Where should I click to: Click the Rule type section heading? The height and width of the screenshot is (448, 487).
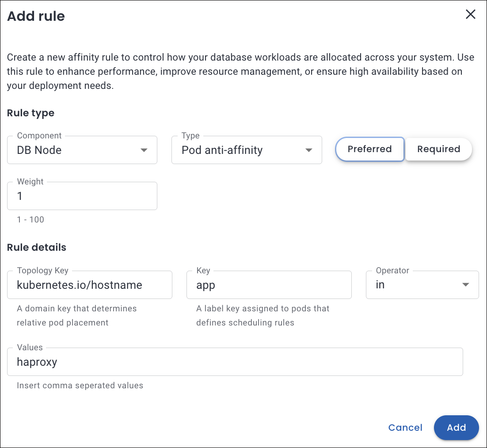pyautogui.click(x=31, y=113)
